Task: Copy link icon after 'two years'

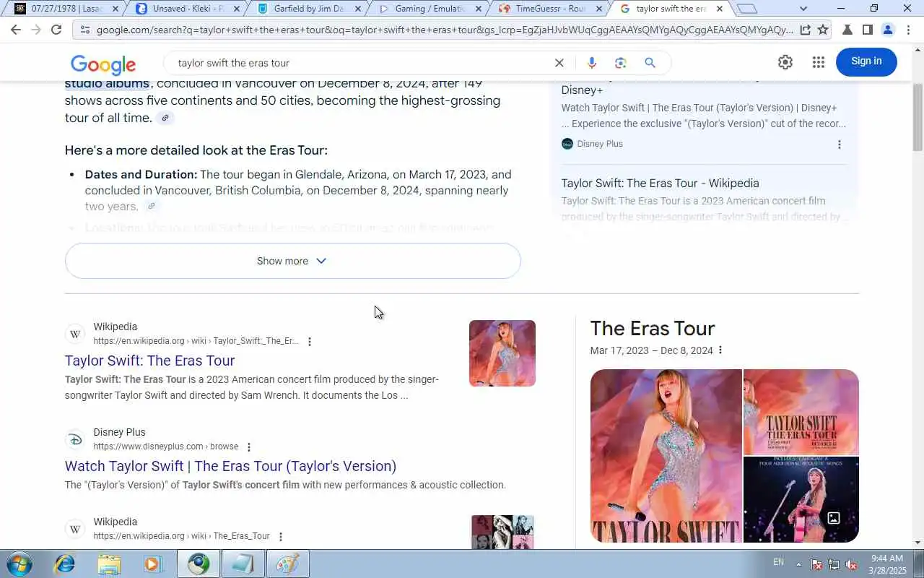Action: point(151,207)
